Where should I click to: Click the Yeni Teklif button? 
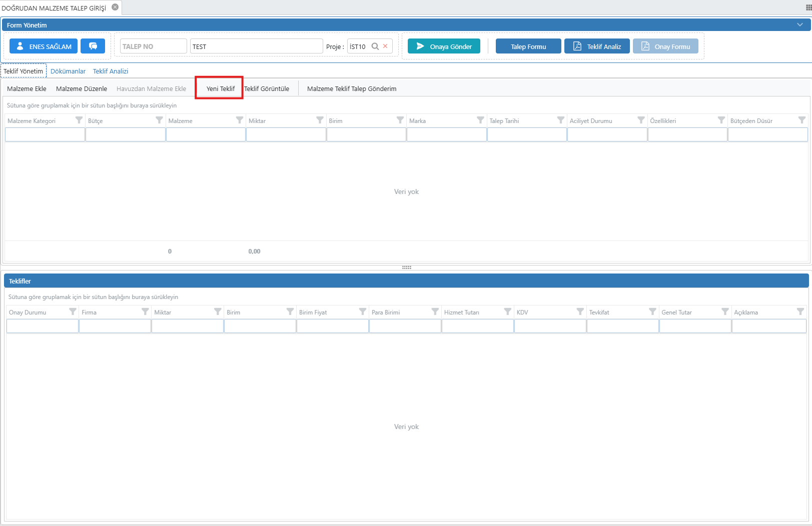pyautogui.click(x=220, y=88)
